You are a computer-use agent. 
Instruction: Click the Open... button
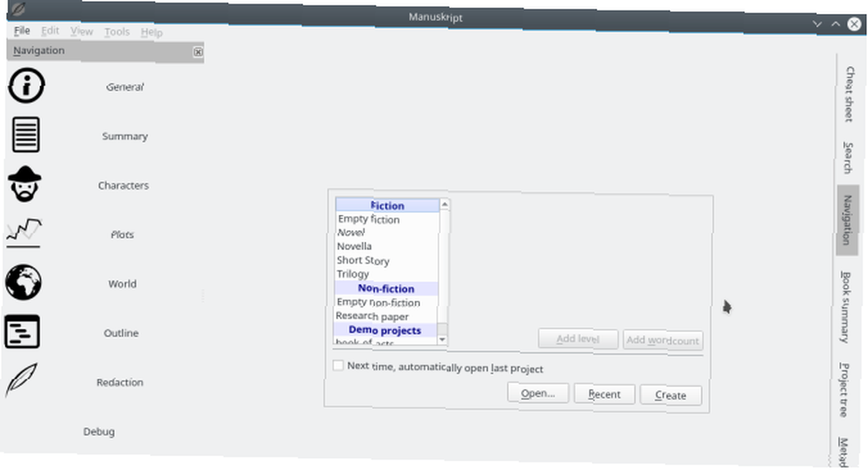(538, 393)
